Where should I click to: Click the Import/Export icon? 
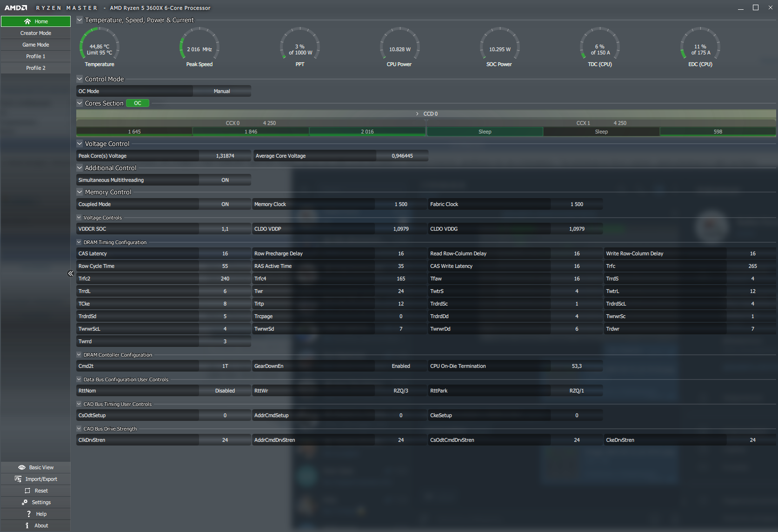coord(18,479)
